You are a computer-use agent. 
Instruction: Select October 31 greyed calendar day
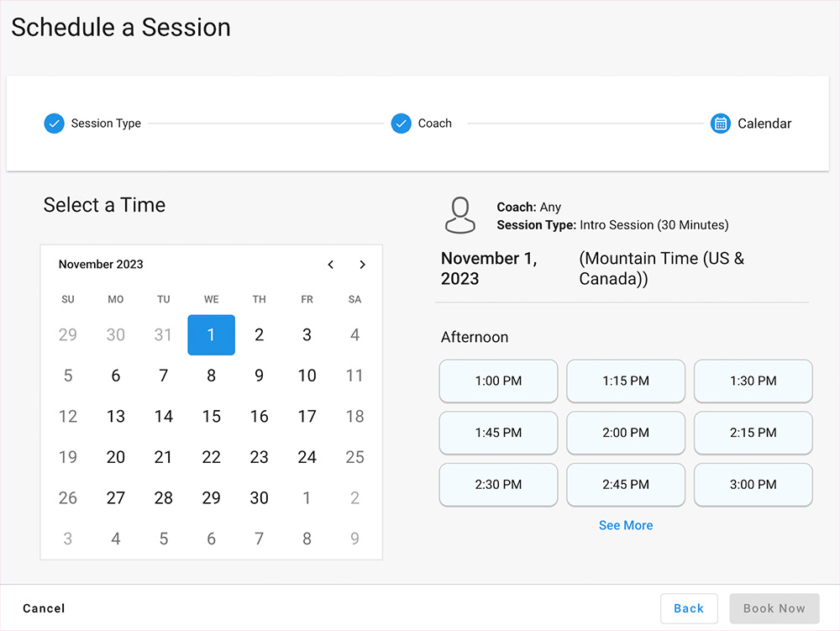164,334
